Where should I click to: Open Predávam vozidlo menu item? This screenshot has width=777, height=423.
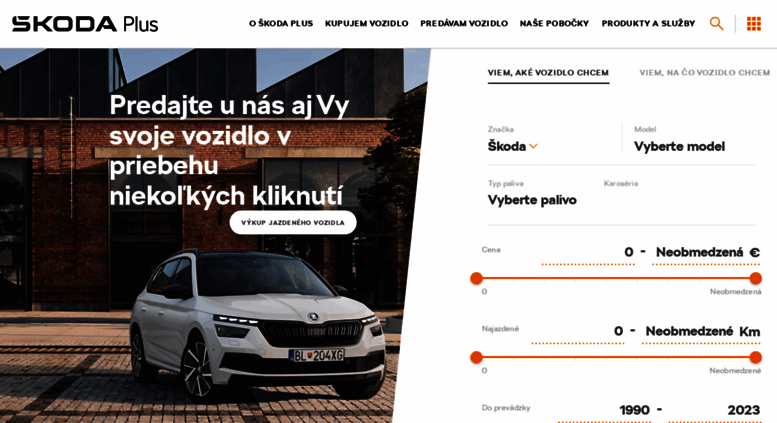[464, 23]
